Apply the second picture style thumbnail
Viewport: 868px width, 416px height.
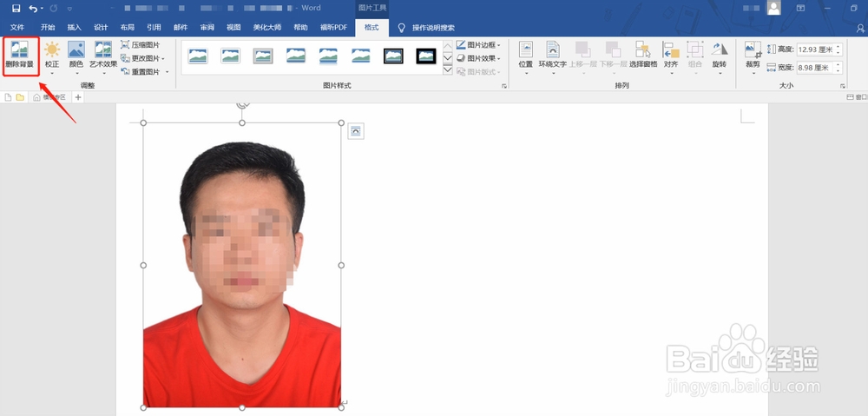coord(230,56)
